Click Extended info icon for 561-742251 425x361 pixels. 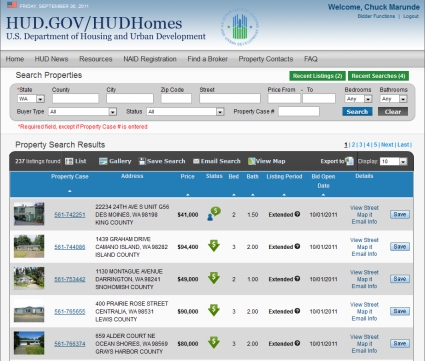297,214
